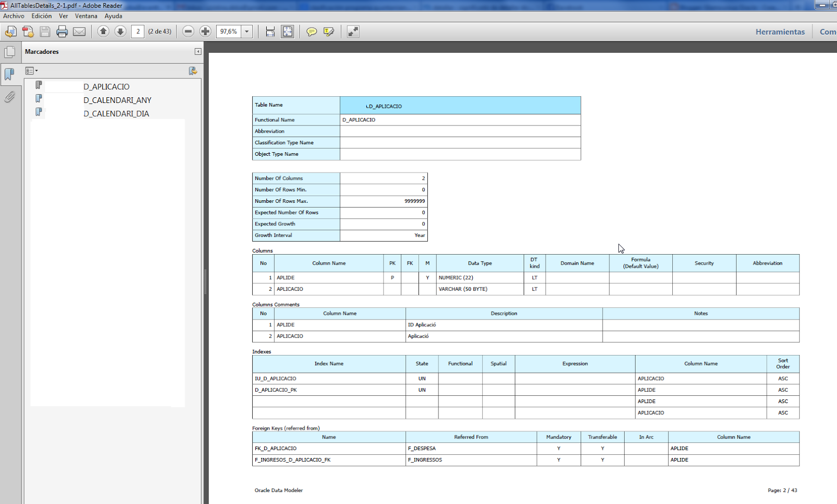Click the find current bookmark icon
Viewport: 837px width, 504px height.
pos(193,71)
